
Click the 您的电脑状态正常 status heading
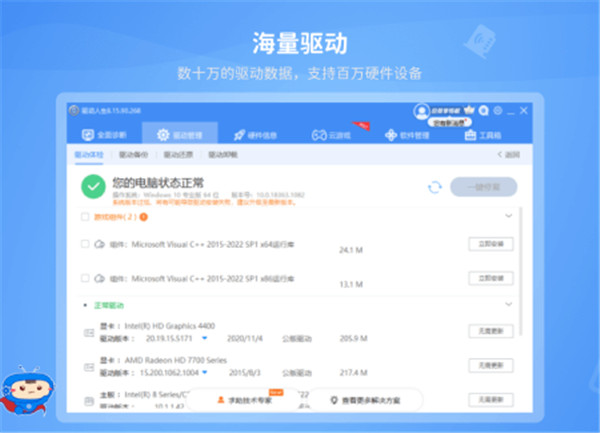coord(158,183)
